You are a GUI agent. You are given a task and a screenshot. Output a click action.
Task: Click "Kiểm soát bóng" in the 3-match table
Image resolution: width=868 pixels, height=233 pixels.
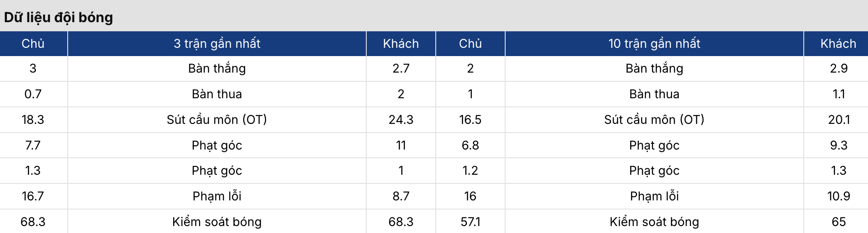217,222
